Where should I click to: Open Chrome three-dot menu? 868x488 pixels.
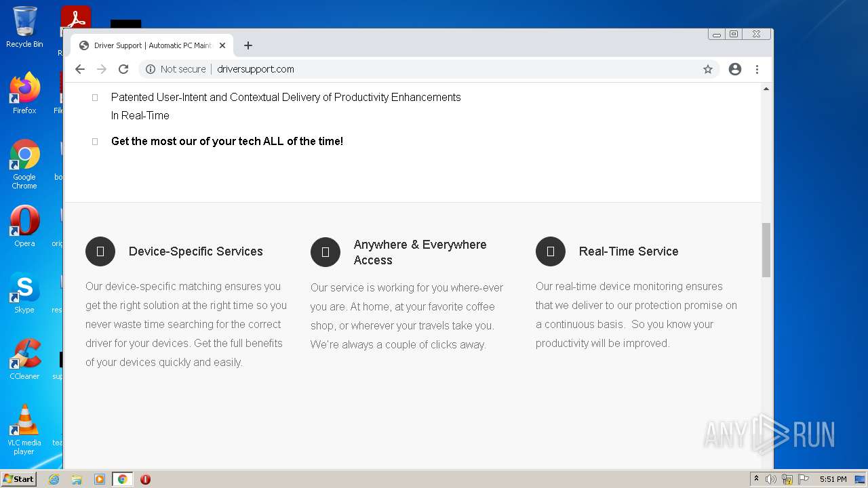coord(757,69)
